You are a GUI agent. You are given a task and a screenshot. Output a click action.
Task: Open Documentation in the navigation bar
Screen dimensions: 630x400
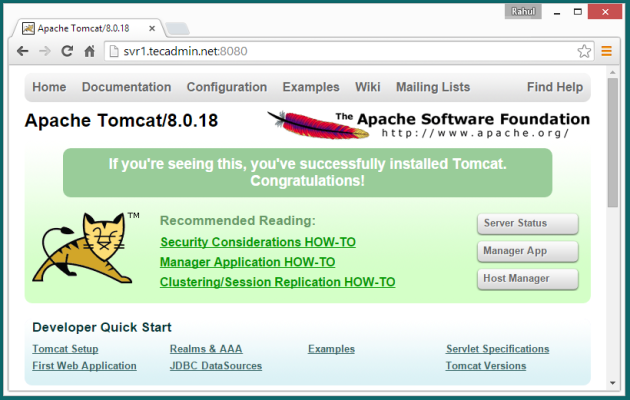coord(126,87)
